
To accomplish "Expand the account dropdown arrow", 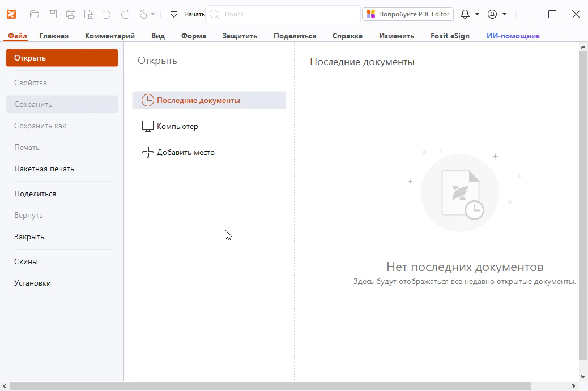I will [504, 14].
